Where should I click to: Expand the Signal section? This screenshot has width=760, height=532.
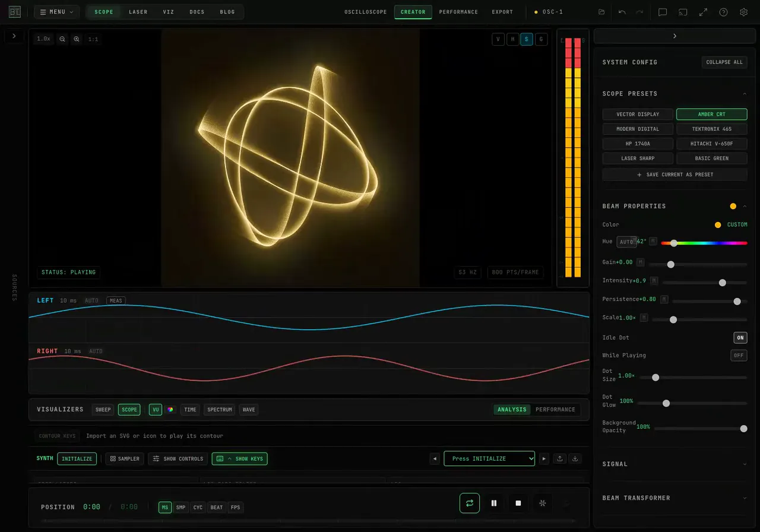(x=745, y=464)
